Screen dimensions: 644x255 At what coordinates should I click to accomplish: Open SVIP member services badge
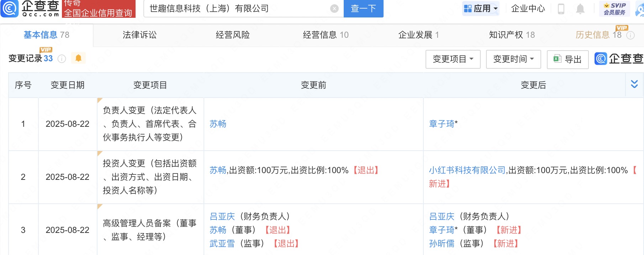[x=614, y=9]
